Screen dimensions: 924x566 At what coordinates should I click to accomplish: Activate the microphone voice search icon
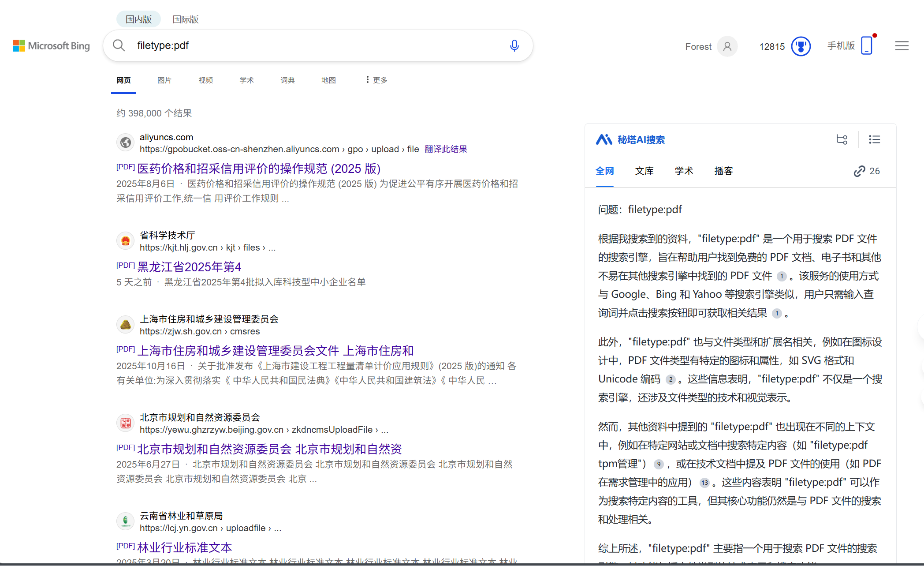click(514, 45)
